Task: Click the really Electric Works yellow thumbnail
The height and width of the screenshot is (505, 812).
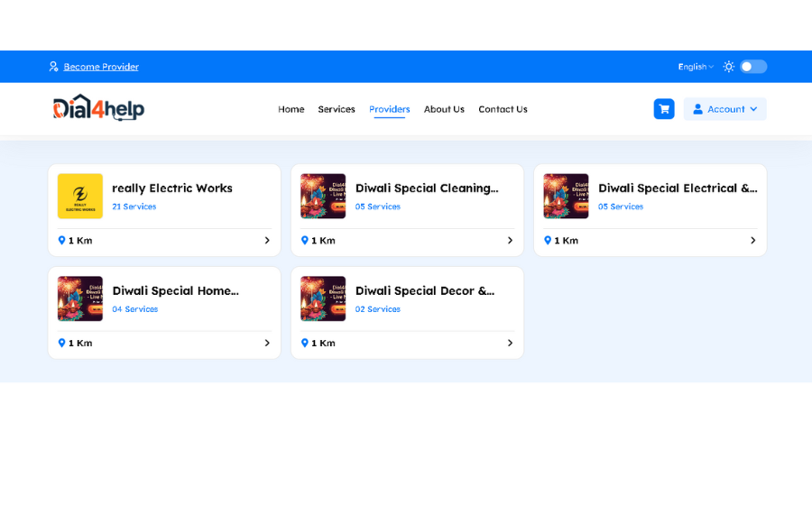Action: [80, 197]
